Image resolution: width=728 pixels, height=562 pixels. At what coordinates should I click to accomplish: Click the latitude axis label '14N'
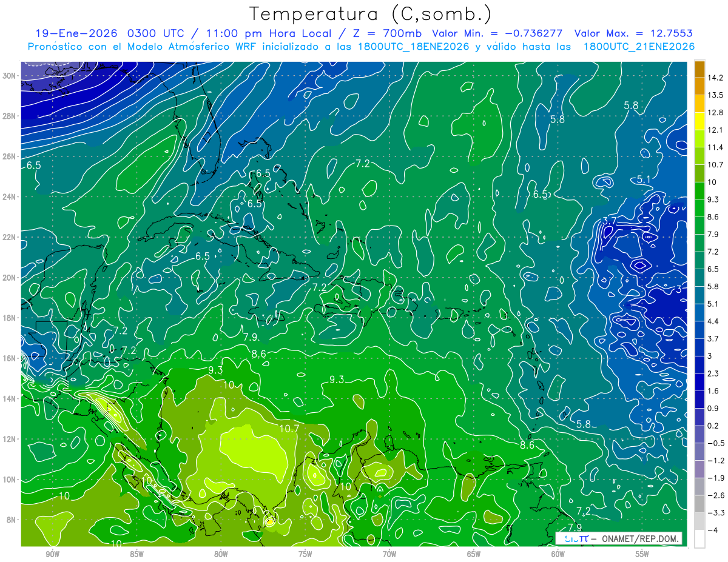(10, 399)
